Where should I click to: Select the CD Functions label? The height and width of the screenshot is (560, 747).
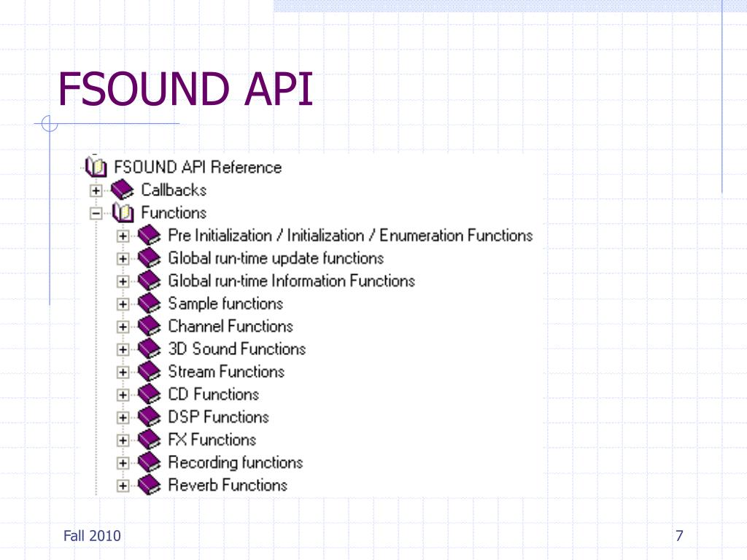(214, 394)
